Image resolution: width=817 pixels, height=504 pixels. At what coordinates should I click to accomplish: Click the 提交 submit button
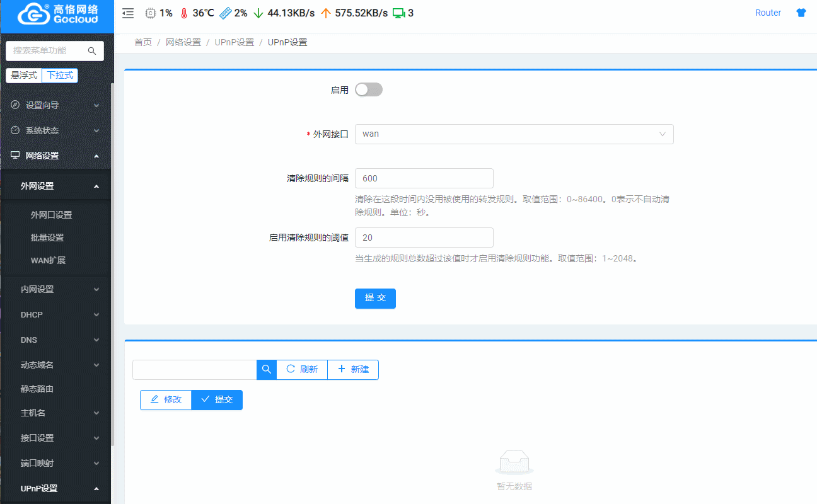coord(375,298)
